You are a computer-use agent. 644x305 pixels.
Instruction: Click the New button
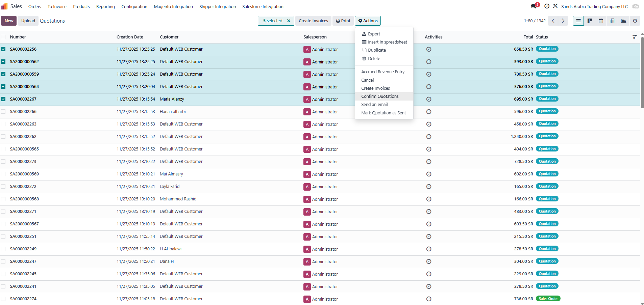pyautogui.click(x=9, y=21)
